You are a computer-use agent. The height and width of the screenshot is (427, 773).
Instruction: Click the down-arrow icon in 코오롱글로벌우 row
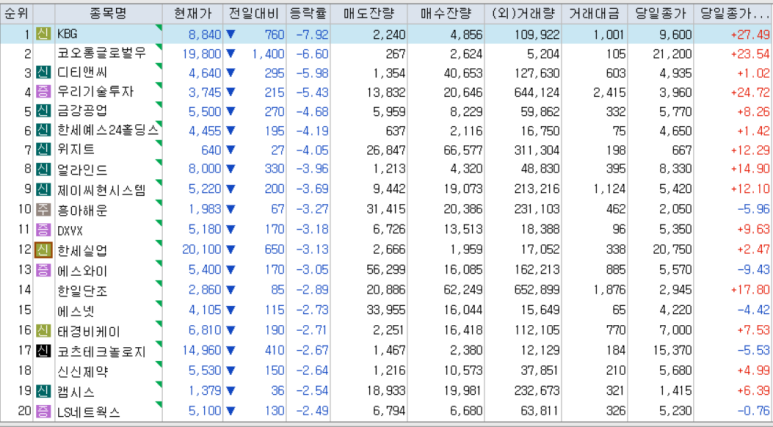click(230, 54)
